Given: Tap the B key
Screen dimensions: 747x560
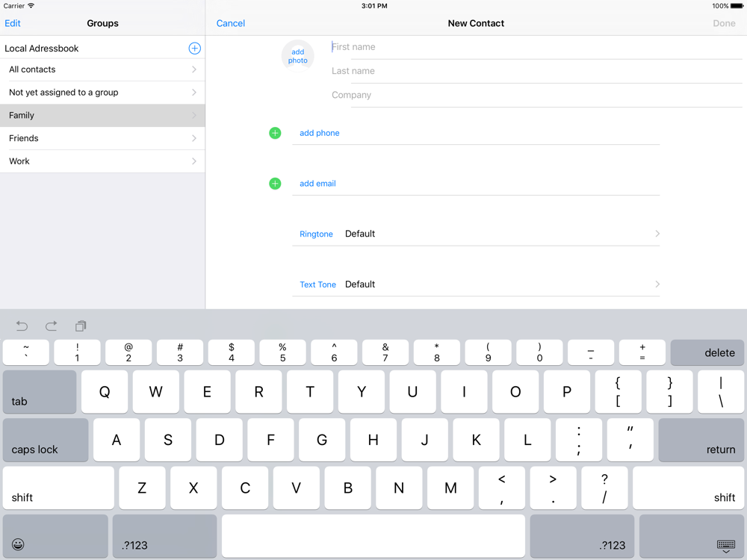Looking at the screenshot, I should coord(348,488).
